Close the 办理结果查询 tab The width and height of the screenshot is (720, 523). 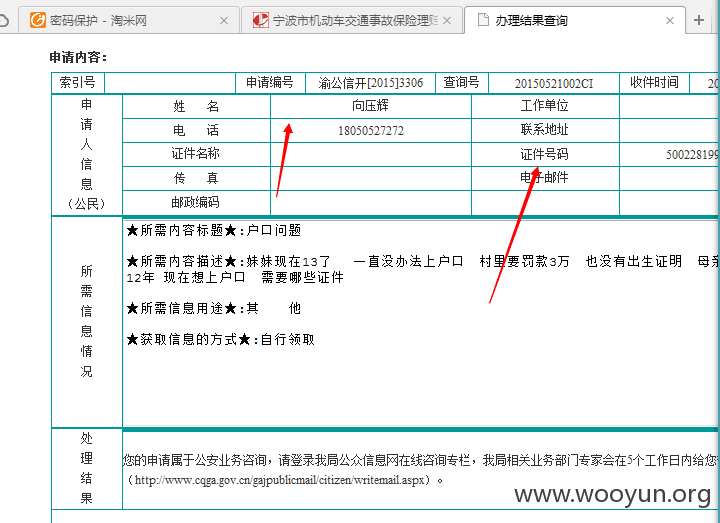click(670, 21)
